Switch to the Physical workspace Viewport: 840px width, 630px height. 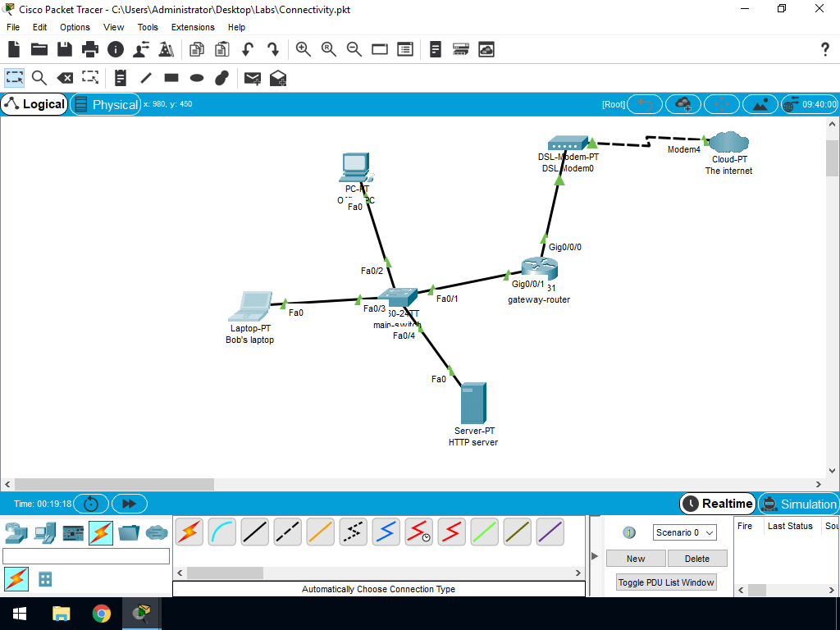tap(105, 104)
